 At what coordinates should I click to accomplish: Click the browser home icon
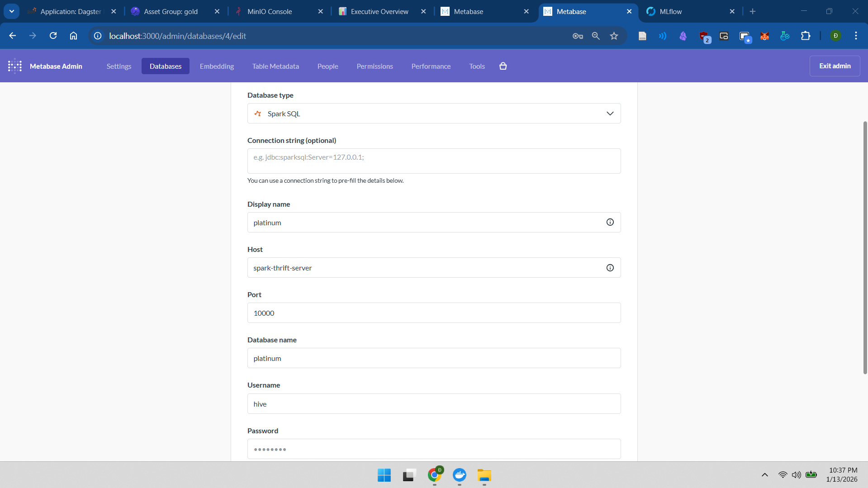(x=73, y=36)
